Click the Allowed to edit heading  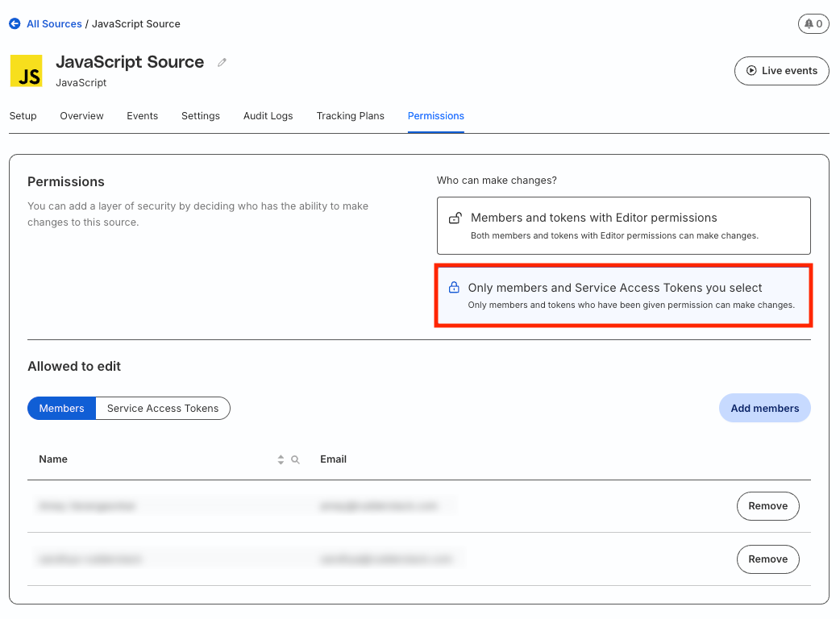click(x=74, y=366)
